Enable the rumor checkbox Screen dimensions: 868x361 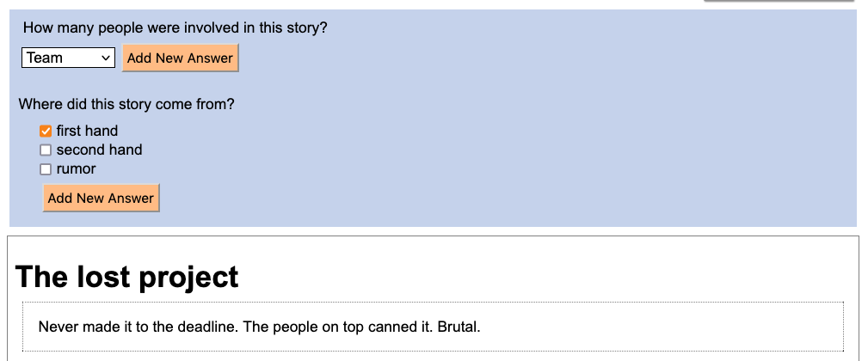pos(46,169)
